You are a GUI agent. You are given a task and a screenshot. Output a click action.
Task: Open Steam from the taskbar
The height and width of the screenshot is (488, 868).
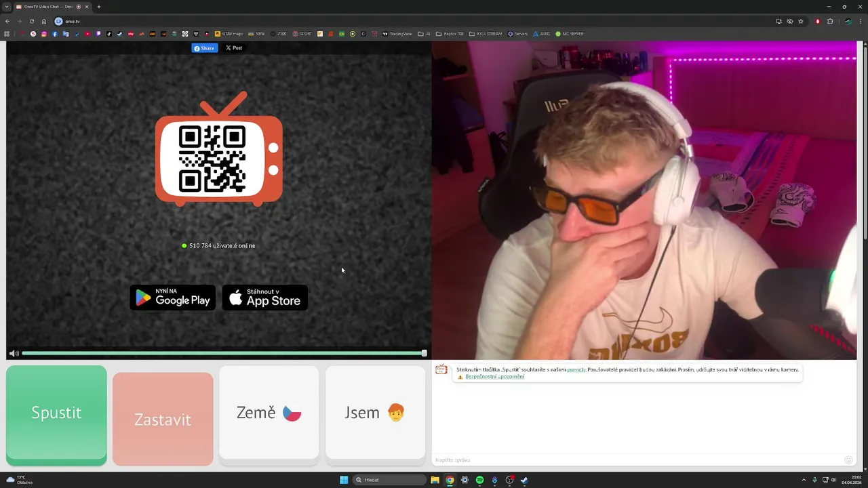524,480
